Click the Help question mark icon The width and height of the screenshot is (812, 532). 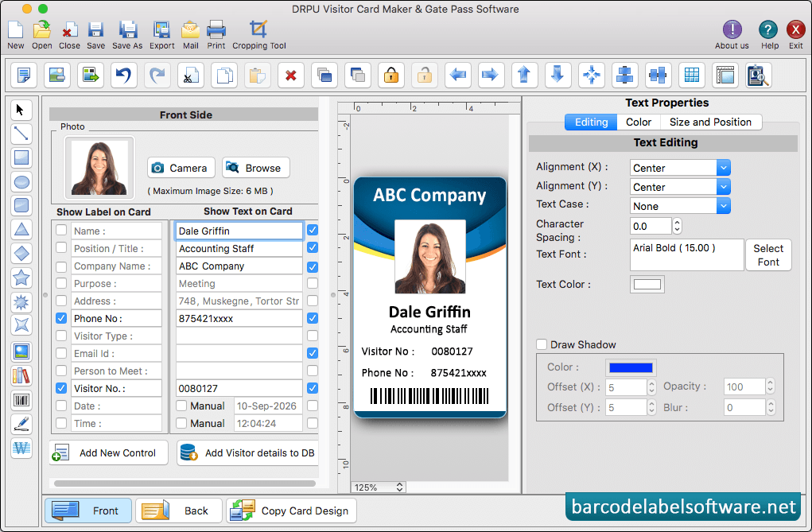[769, 30]
